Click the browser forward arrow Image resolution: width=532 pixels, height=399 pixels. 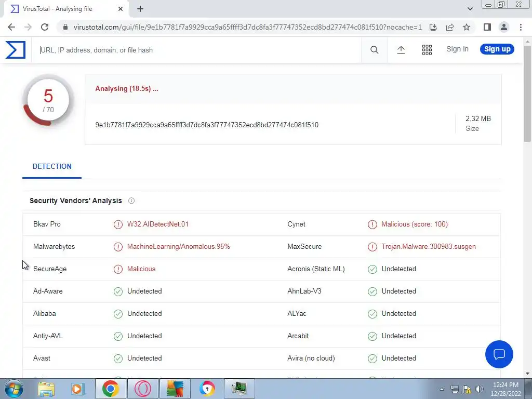point(28,27)
